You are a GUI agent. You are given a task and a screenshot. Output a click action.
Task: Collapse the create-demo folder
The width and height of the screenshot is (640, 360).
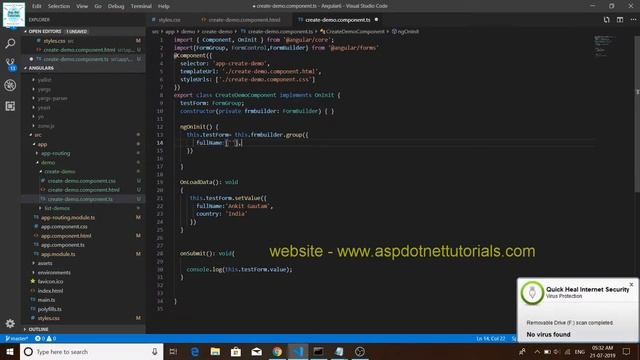pyautogui.click(x=60, y=171)
